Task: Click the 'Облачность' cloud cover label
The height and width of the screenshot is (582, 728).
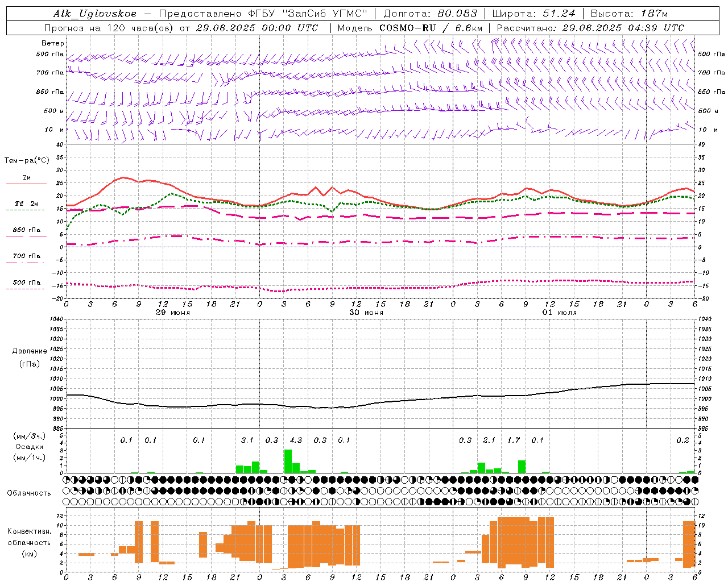Action: click(x=29, y=493)
